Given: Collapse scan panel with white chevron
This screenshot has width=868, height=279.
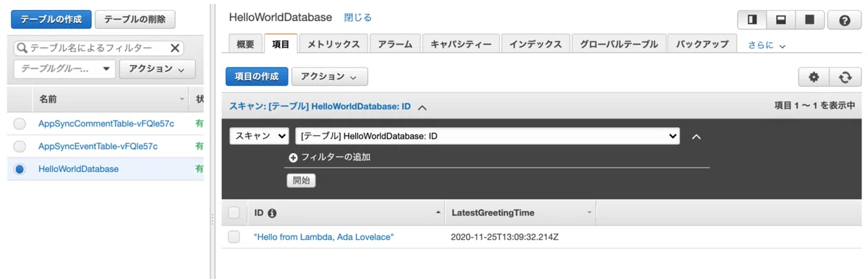Looking at the screenshot, I should point(697,137).
